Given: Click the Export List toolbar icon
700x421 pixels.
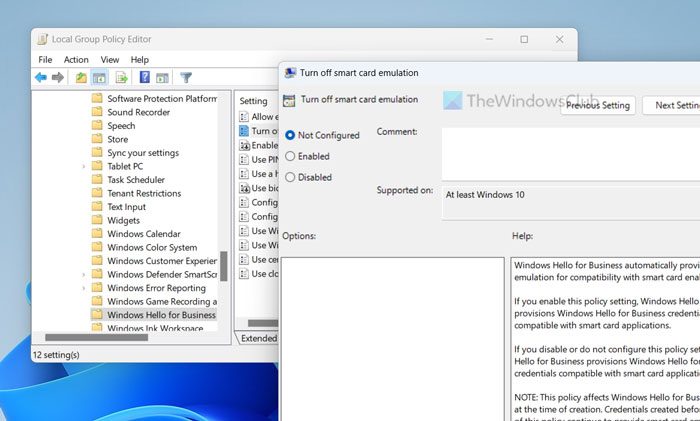Looking at the screenshot, I should pyautogui.click(x=121, y=78).
